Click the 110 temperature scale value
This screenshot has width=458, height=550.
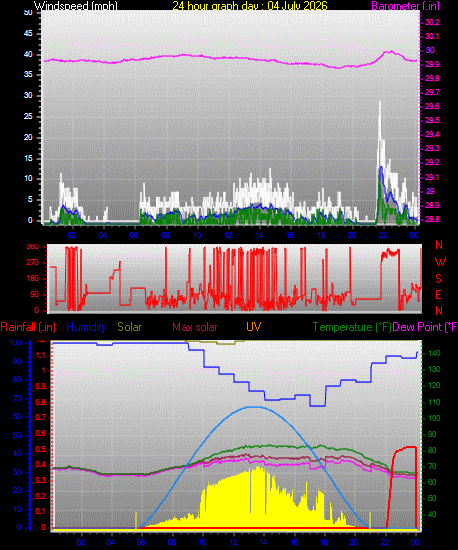coord(434,402)
